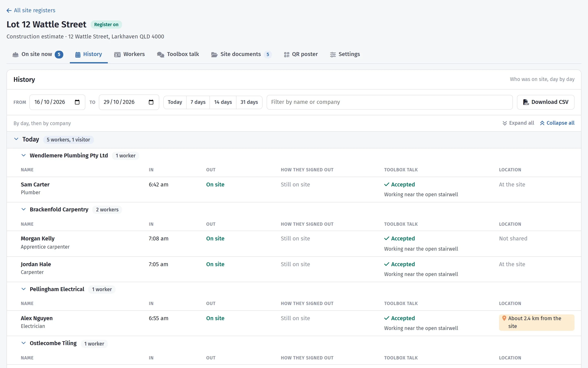
Task: Open the QR poster tab
Action: coord(301,54)
